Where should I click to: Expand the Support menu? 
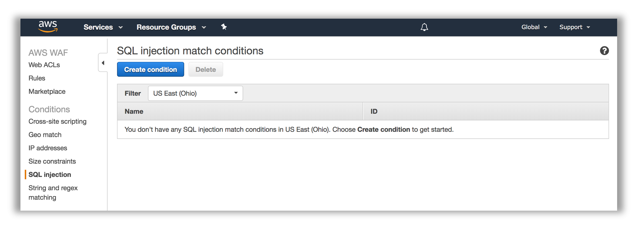574,27
